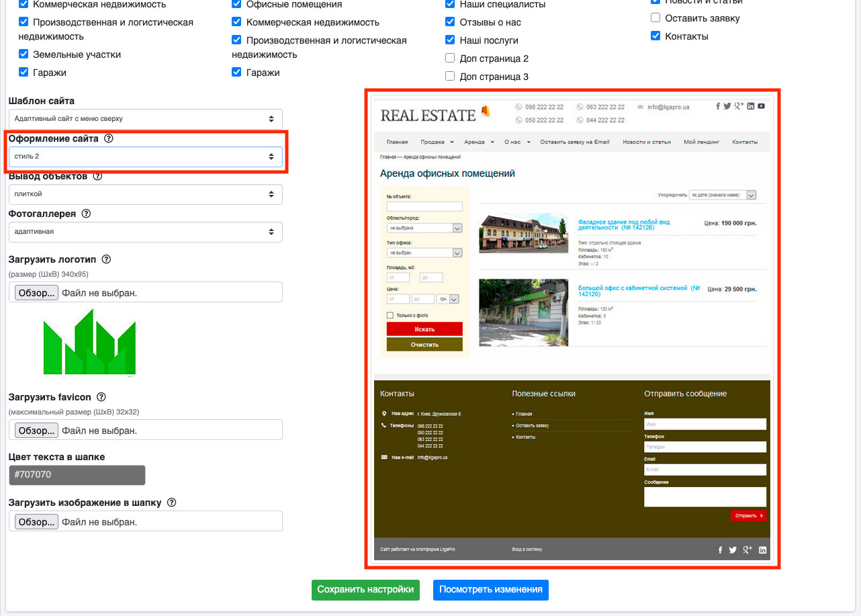Click YouTube icon in preview header
The width and height of the screenshot is (861, 616).
click(761, 106)
